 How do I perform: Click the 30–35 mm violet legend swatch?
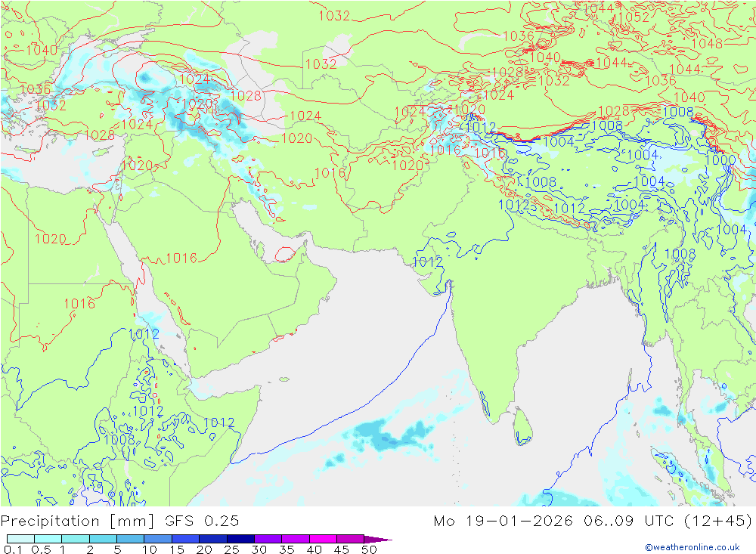pyautogui.click(x=268, y=539)
